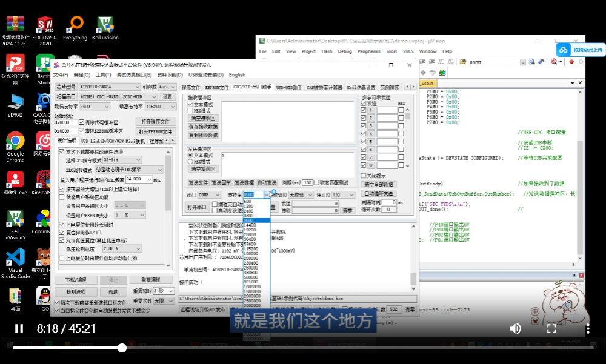Toggle 复位脚用作I/O口 checkbox
606x364 pixels.
tap(61, 233)
